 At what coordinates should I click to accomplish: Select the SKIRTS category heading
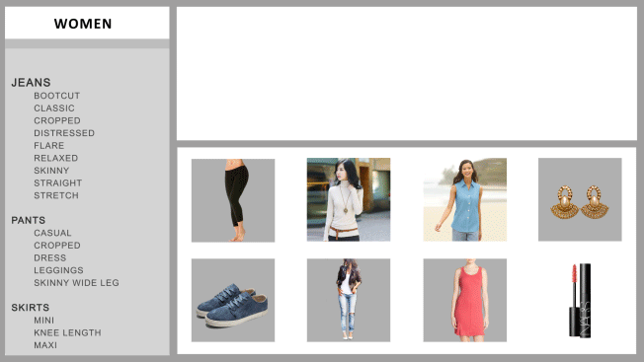point(30,308)
